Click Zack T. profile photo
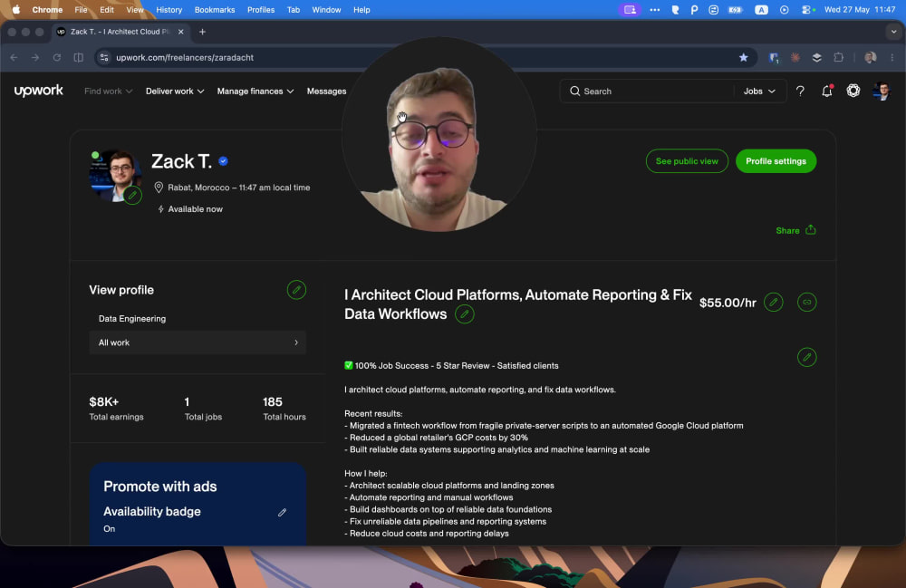The image size is (906, 588). point(114,176)
